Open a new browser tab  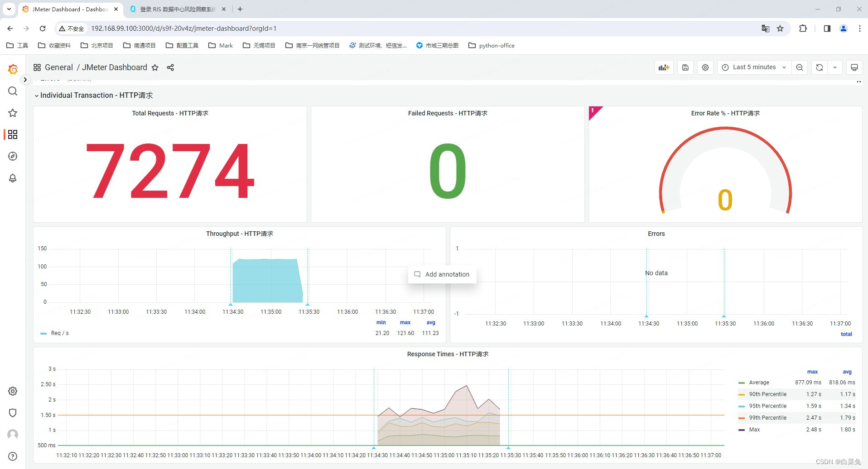240,9
